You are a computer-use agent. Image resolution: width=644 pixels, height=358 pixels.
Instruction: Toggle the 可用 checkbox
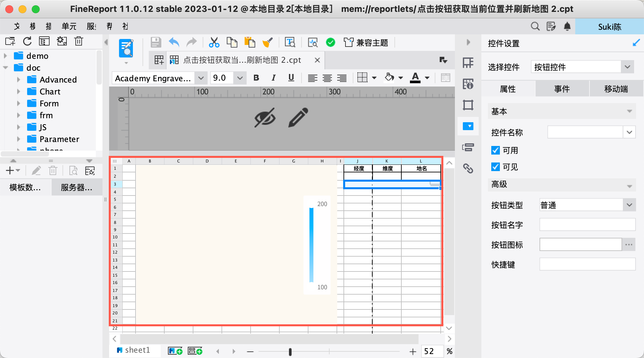tap(495, 151)
